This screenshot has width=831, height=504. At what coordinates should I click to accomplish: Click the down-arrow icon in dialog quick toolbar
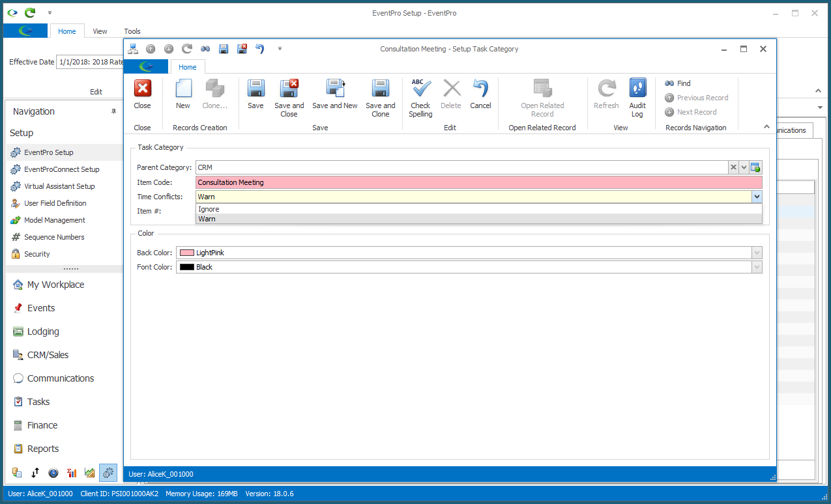click(169, 49)
